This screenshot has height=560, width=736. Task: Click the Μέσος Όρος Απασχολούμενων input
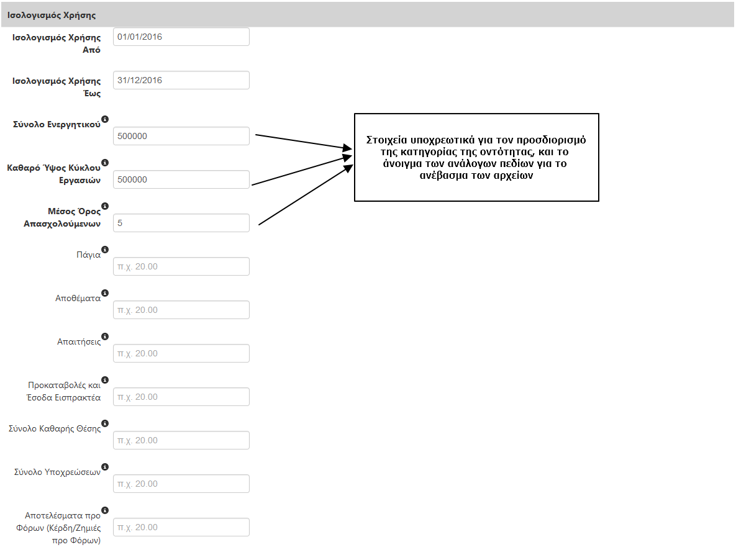(x=181, y=223)
